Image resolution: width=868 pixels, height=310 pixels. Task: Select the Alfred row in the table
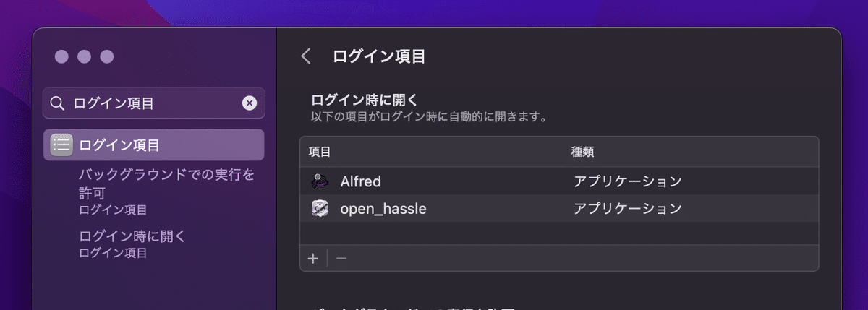click(x=559, y=181)
